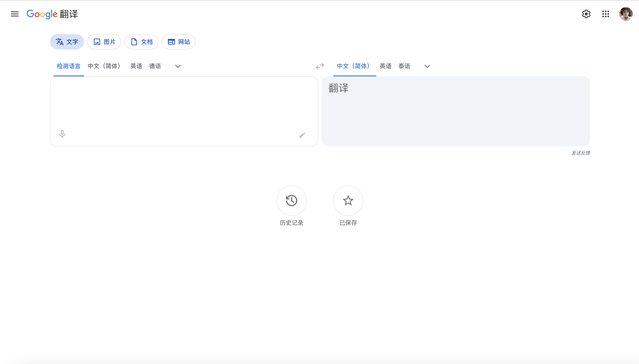Open the history panel
This screenshot has height=364, width=639.
[291, 200]
